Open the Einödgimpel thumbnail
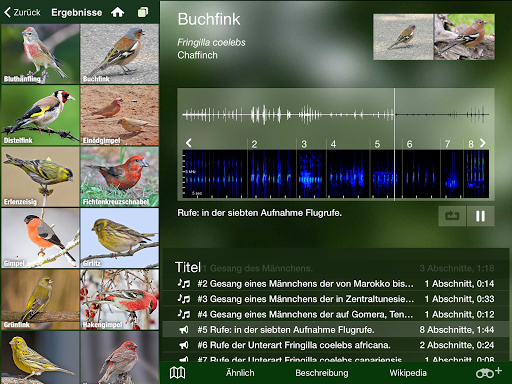The width and height of the screenshot is (512, 384). pos(120,115)
